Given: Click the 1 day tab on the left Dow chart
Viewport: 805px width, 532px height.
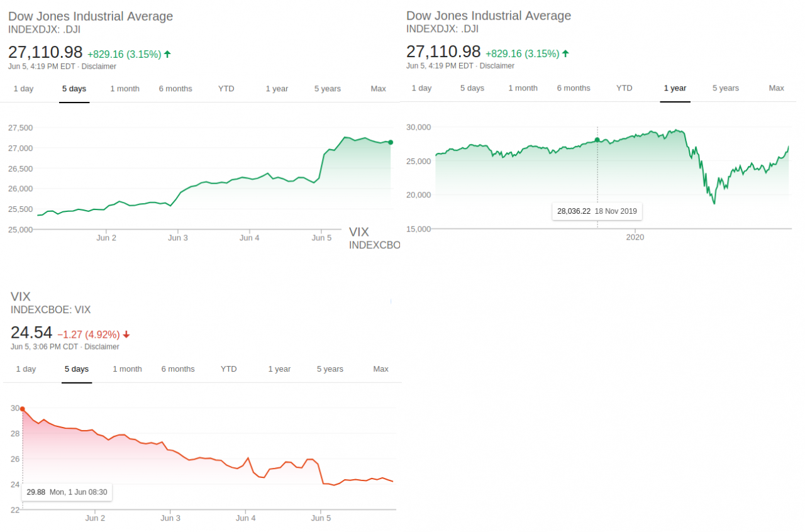Looking at the screenshot, I should click(23, 89).
